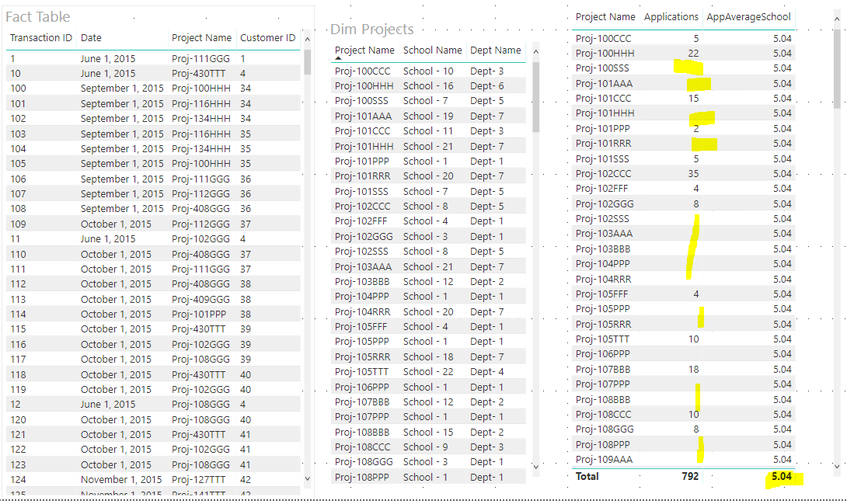
Task: Select date in Transaction 124 row
Action: tap(121, 479)
